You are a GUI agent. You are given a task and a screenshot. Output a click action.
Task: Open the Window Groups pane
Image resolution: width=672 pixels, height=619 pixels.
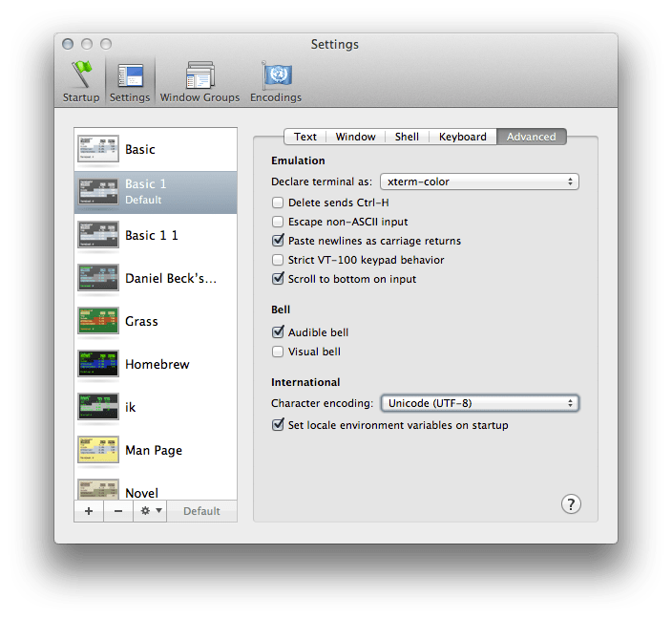point(199,81)
